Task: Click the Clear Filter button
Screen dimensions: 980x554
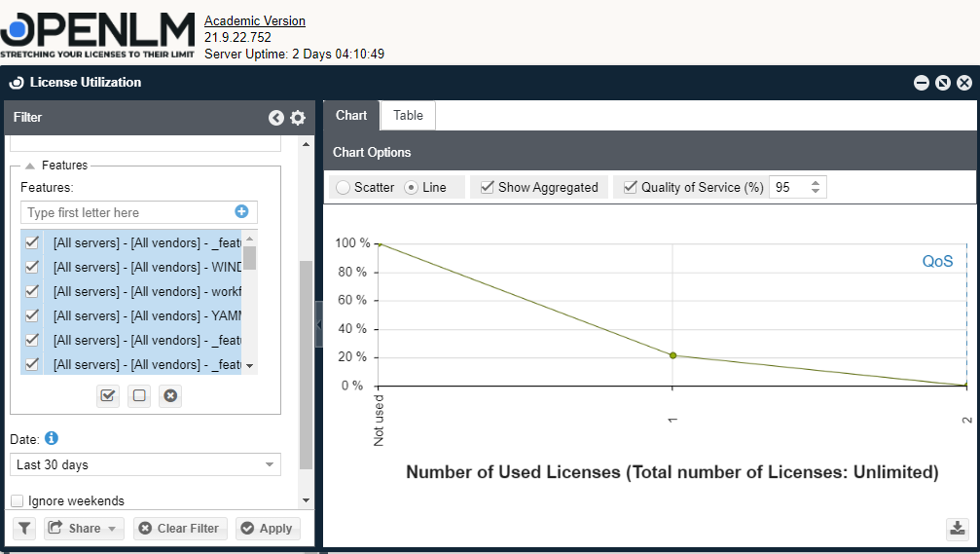Action: tap(178, 528)
